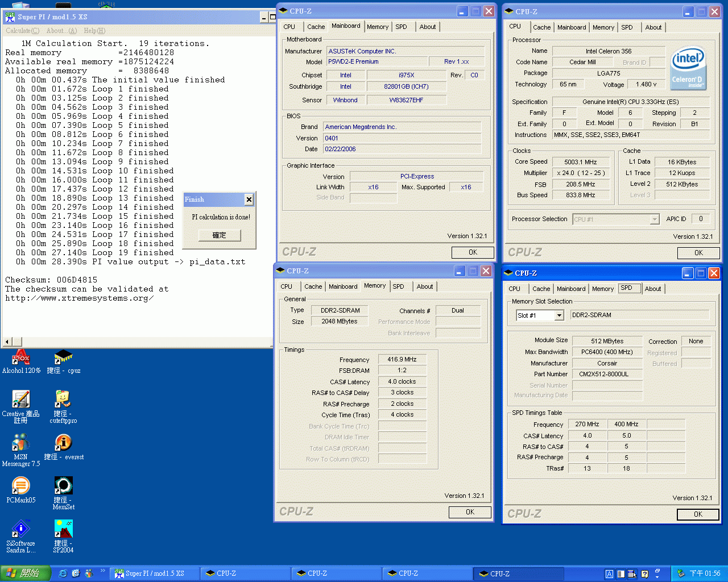The width and height of the screenshot is (728, 582).
Task: Open the Memory Slot Selection dropdown
Action: pos(559,315)
